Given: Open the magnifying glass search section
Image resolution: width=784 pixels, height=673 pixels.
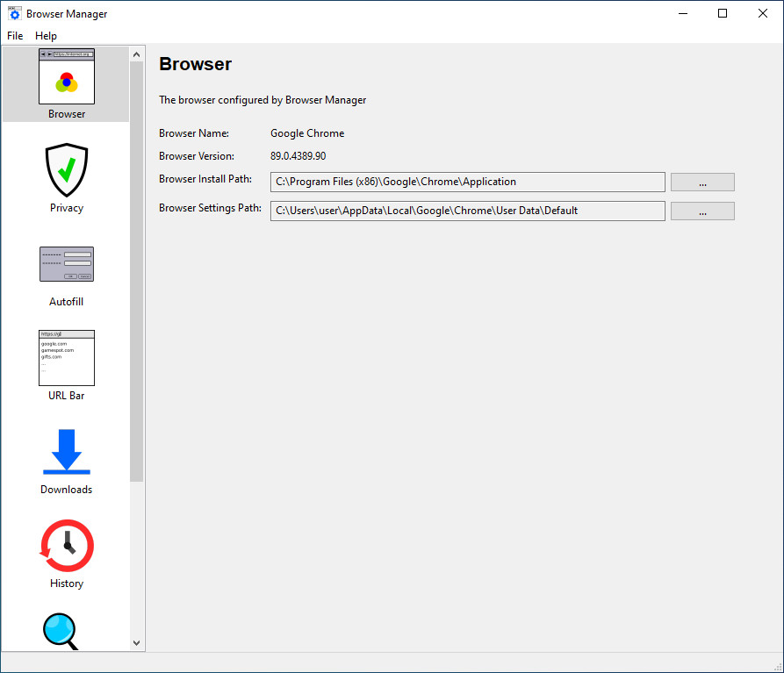Looking at the screenshot, I should pos(61,632).
